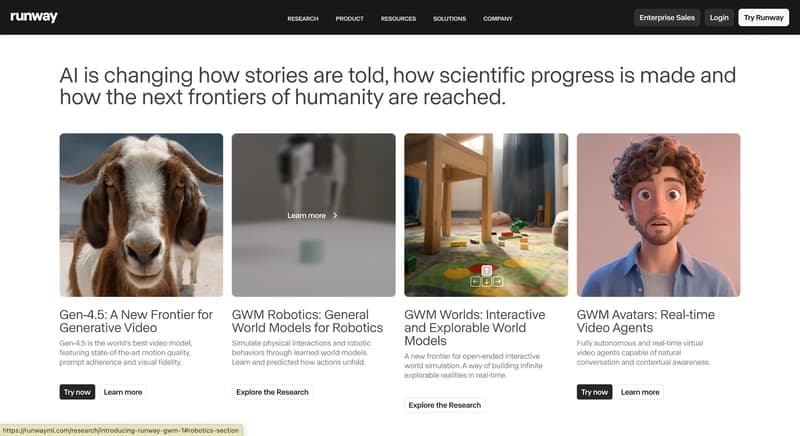
Task: Click the GWM Avatars heading
Action: coord(645,321)
